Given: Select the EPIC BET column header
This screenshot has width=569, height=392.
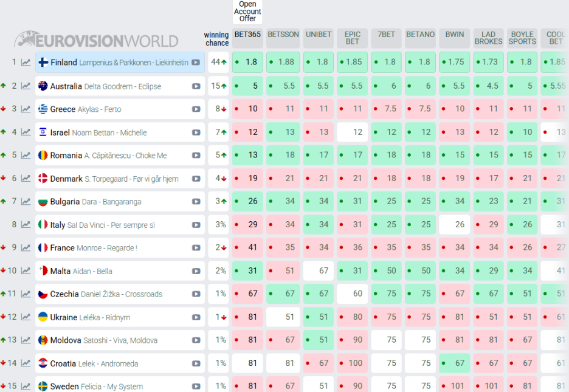Looking at the screenshot, I should [x=353, y=38].
